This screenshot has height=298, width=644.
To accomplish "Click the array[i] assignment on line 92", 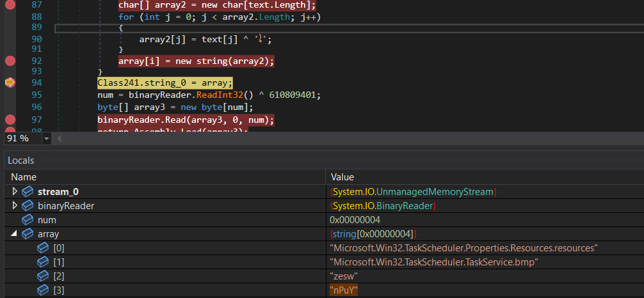I will [197, 61].
